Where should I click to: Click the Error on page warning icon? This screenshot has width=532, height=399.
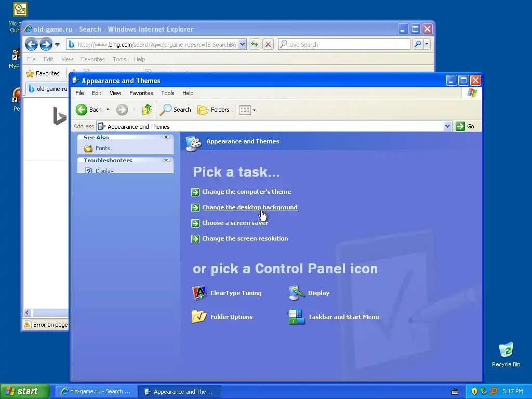[28, 324]
